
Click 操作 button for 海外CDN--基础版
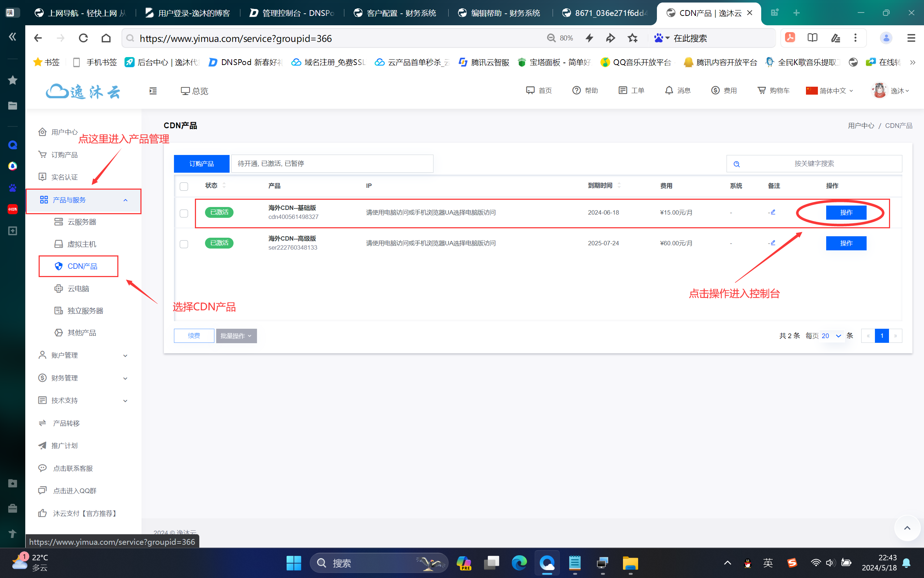tap(846, 212)
